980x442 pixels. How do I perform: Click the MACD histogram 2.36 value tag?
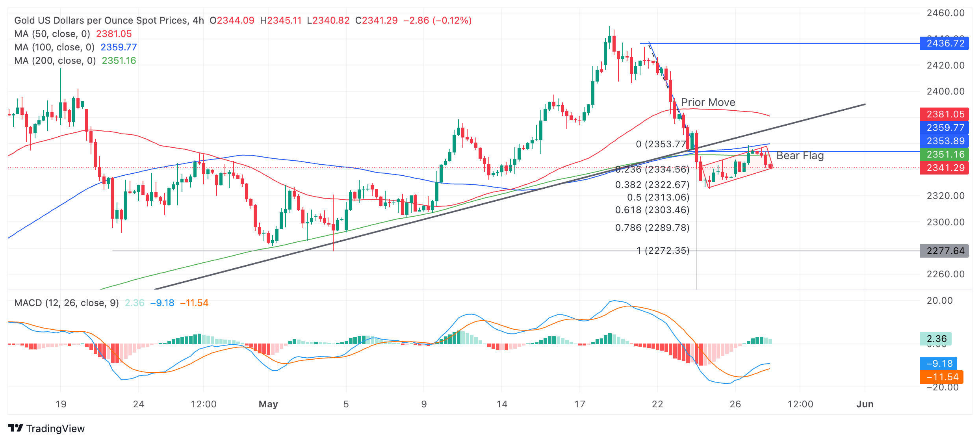(936, 339)
